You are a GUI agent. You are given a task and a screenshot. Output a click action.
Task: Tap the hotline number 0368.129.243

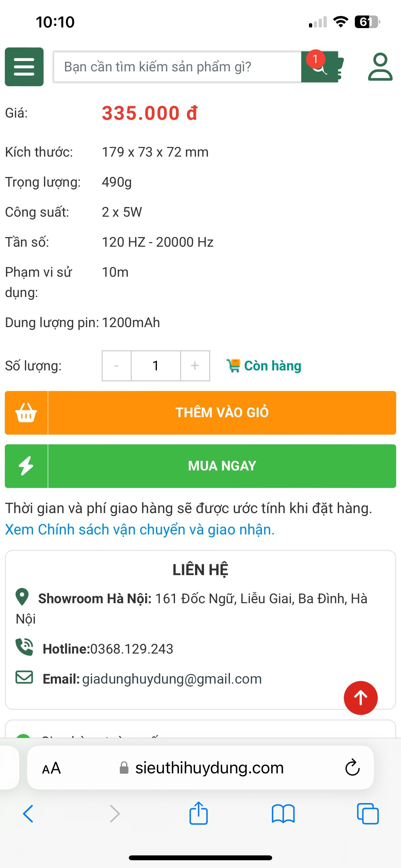131,649
